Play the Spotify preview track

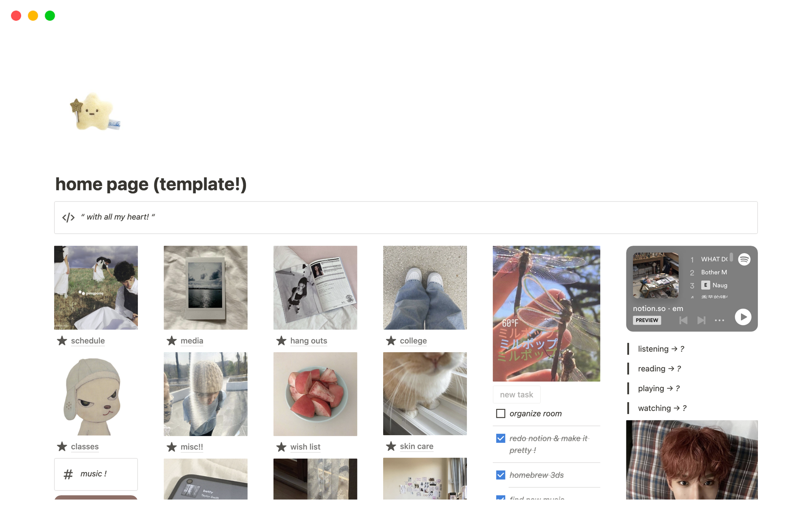coord(743,317)
